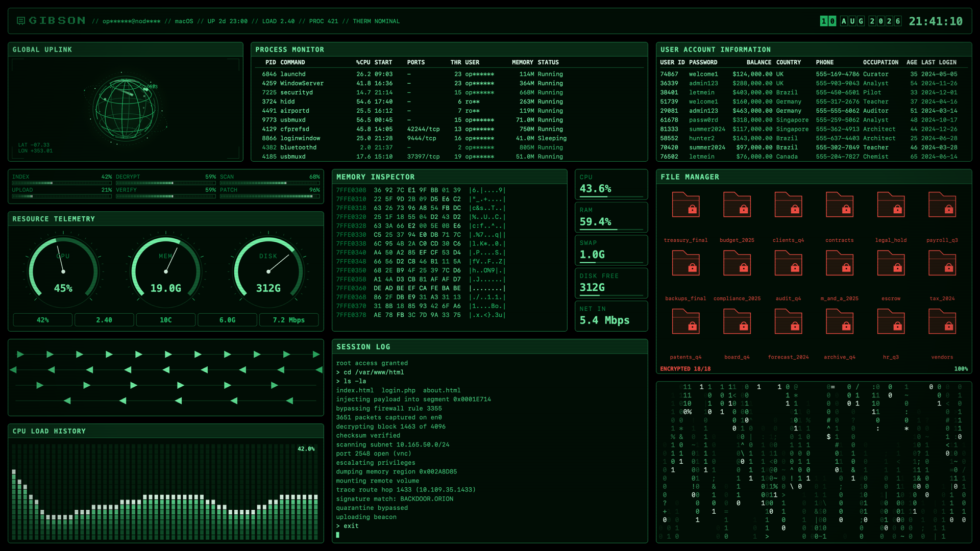Open the m_and_a_2025 locked folder
Viewport: 980px width, 551px height.
tap(840, 263)
